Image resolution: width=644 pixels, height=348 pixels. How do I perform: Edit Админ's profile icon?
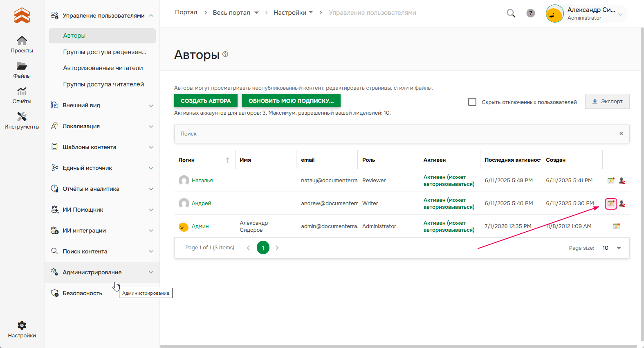(x=616, y=226)
